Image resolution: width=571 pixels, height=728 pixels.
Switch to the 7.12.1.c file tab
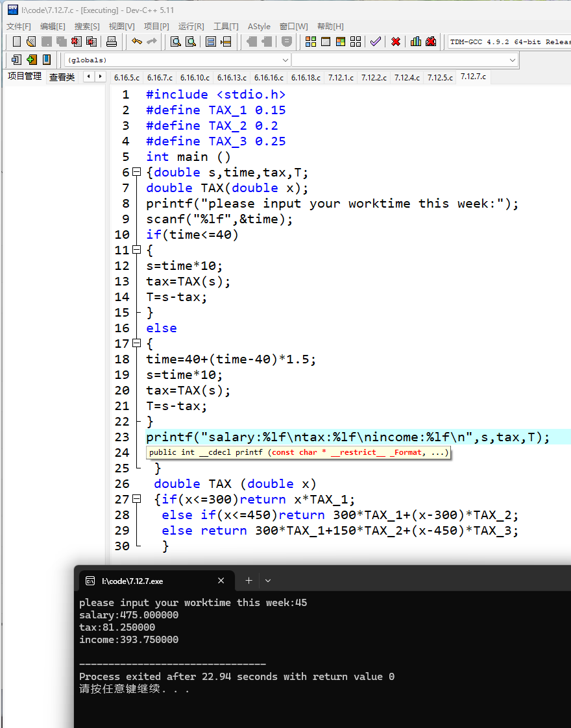(x=341, y=77)
